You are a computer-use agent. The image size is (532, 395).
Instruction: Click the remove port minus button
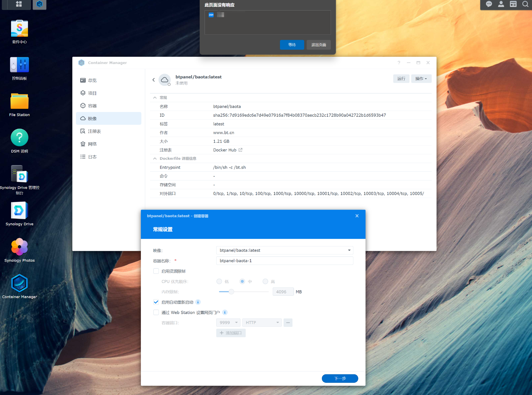(288, 323)
